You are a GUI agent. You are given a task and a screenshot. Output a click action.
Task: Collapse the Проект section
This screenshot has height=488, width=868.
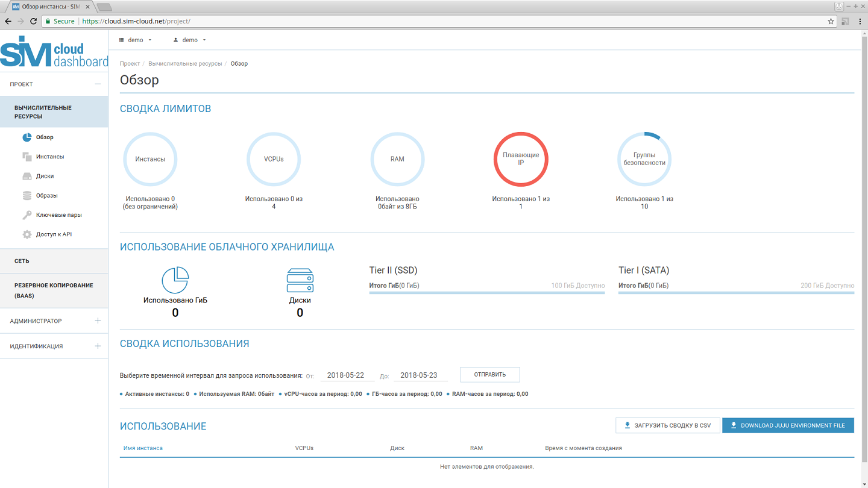point(98,84)
